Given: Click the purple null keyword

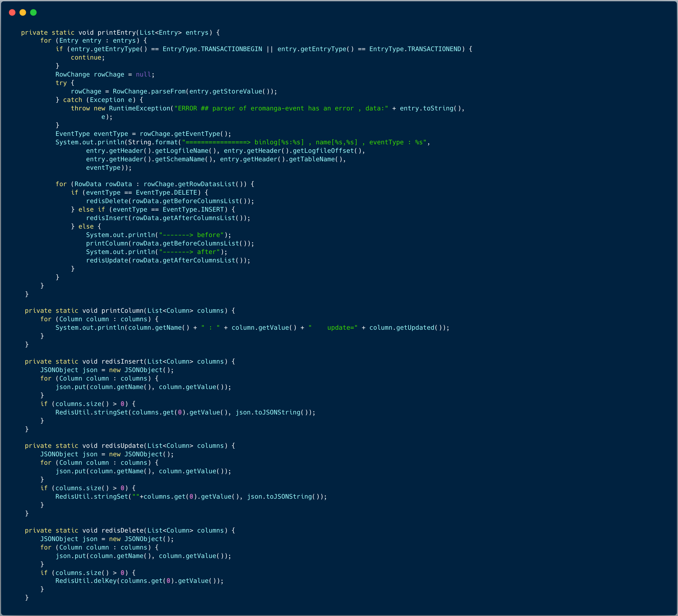Looking at the screenshot, I should pyautogui.click(x=143, y=74).
